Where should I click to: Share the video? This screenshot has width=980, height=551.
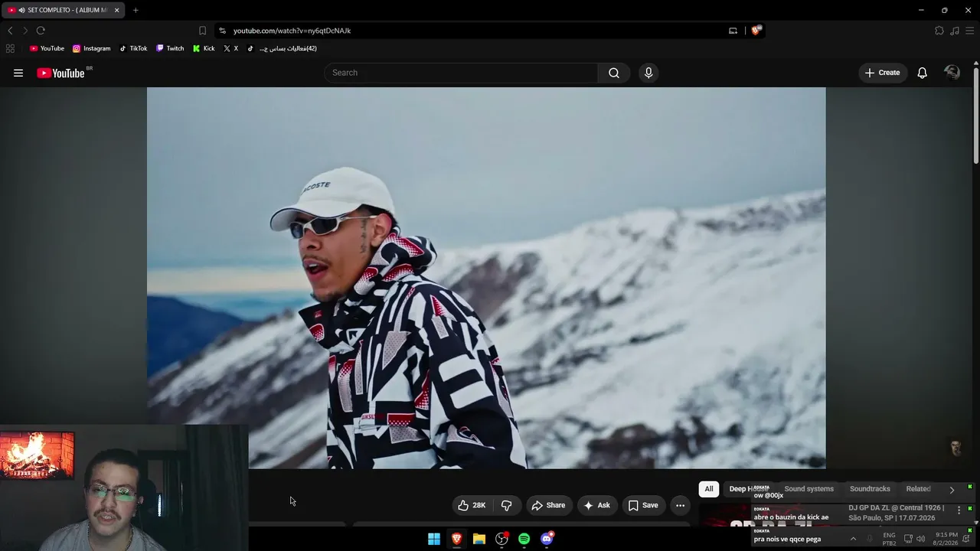pos(548,505)
